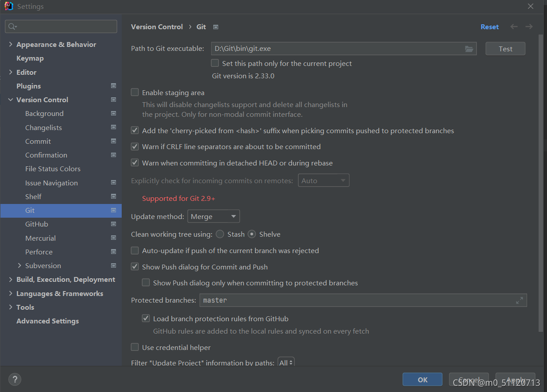Viewport: 547px width, 392px height.
Task: Expand Languages & Frameworks section
Action: [x=11, y=293]
